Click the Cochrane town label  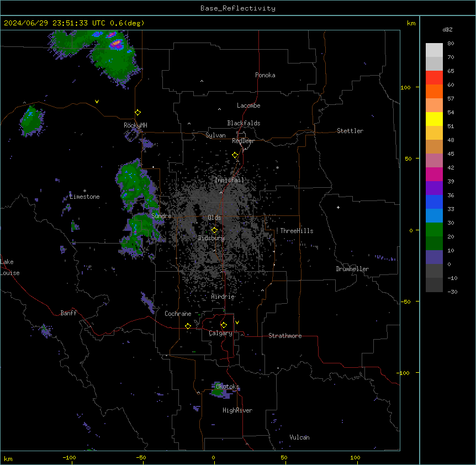[178, 314]
